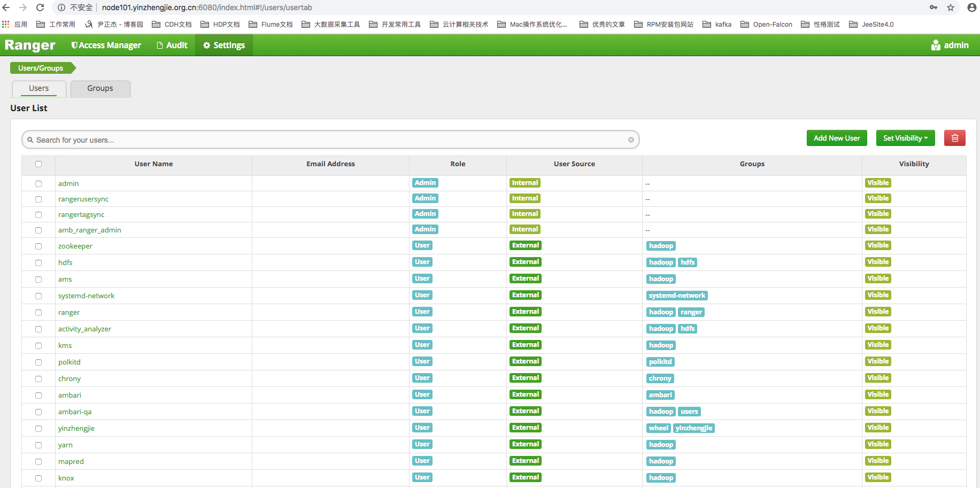Viewport: 980px width, 488px height.
Task: Open the Settings menu
Action: pos(224,45)
